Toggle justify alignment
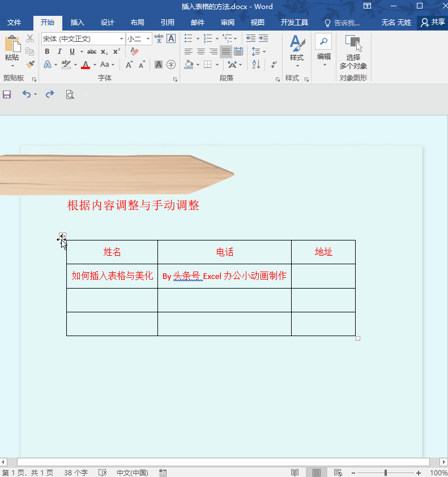448x477 pixels. 226,51
